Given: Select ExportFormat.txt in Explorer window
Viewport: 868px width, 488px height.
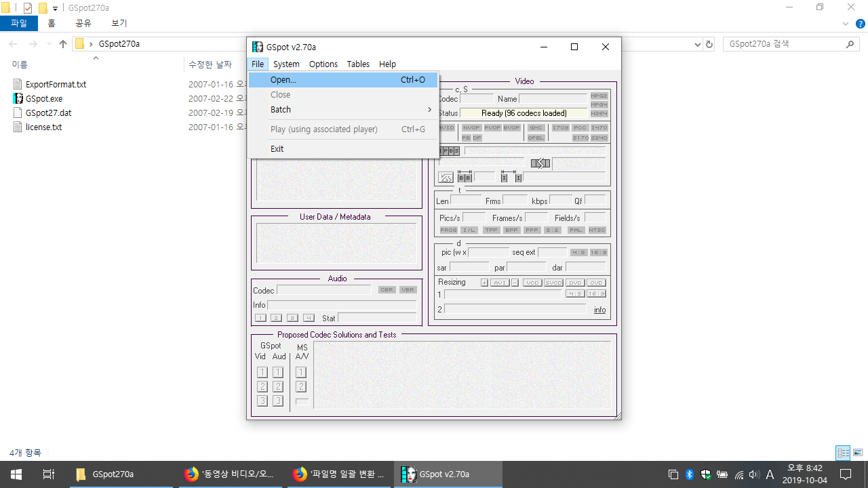Looking at the screenshot, I should click(56, 85).
